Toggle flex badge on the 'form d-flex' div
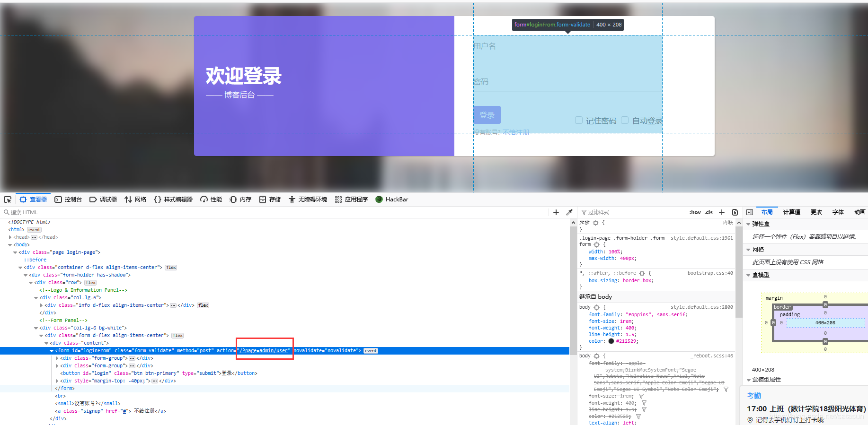The height and width of the screenshot is (425, 868). point(177,336)
